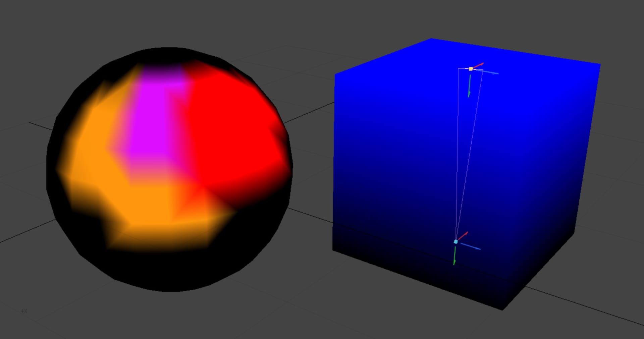Select the green Y-axis arrow on the upper gizmo
Image resolution: width=644 pixels, height=339 pixels.
470,86
